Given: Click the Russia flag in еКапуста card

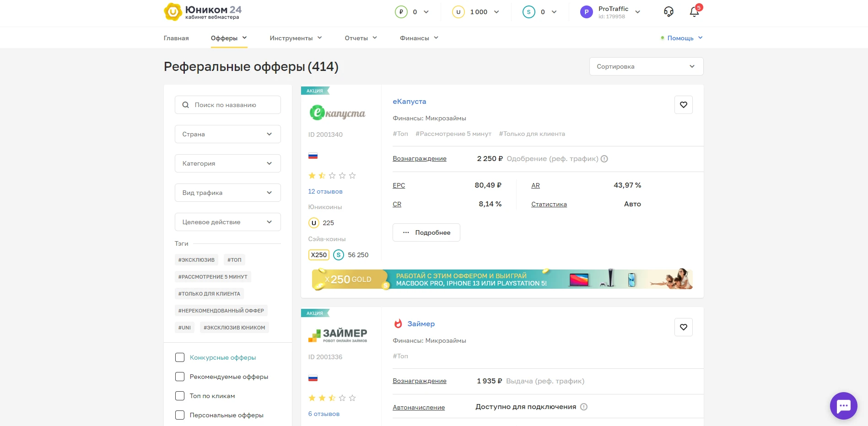Looking at the screenshot, I should click(313, 156).
